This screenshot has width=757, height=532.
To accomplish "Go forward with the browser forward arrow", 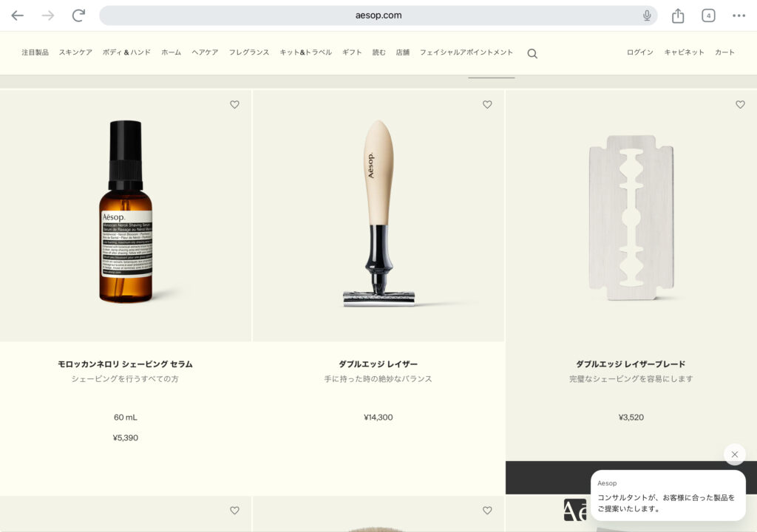I will click(x=48, y=16).
